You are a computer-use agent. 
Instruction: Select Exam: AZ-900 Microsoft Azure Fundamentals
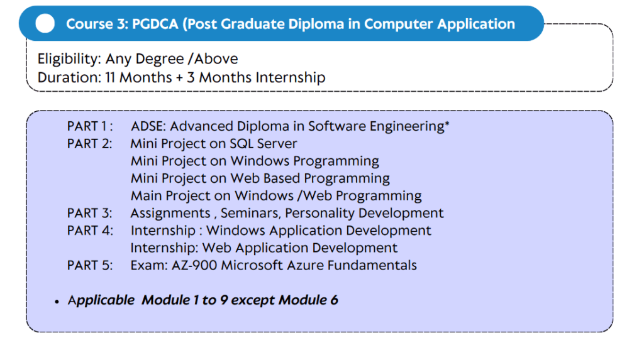pyautogui.click(x=274, y=265)
